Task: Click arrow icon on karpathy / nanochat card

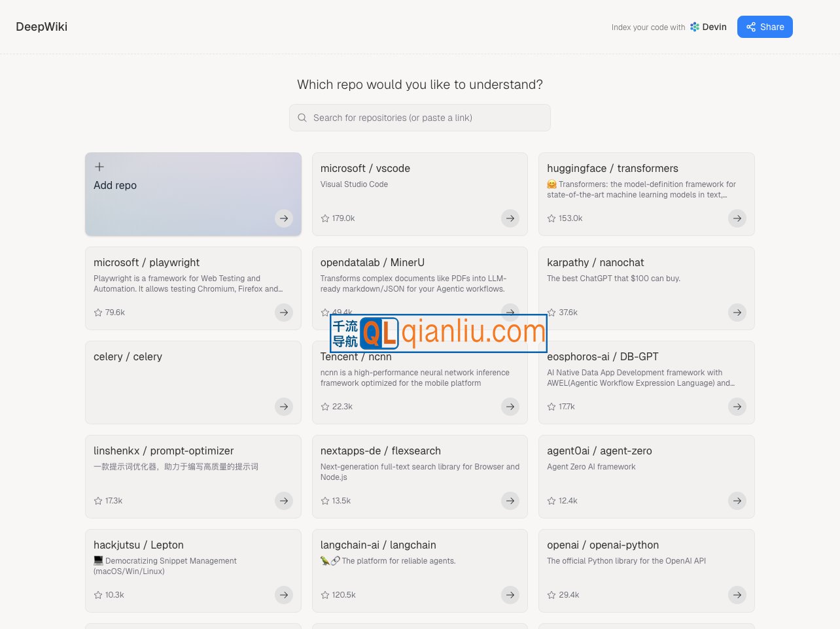Action: 737,313
